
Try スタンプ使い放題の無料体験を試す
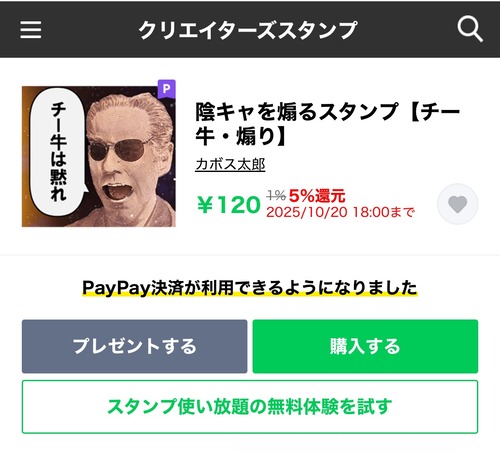point(250,407)
